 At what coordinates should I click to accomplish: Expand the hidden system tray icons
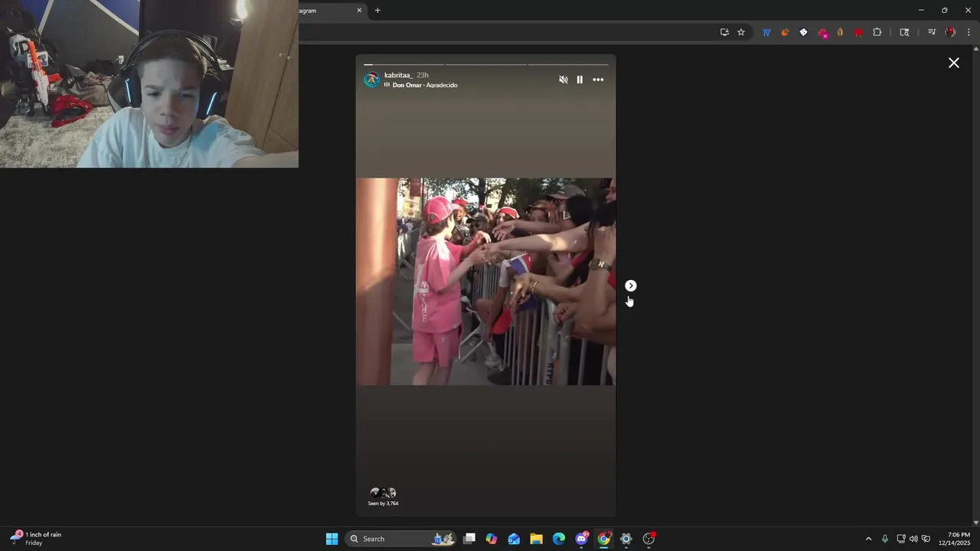(868, 539)
